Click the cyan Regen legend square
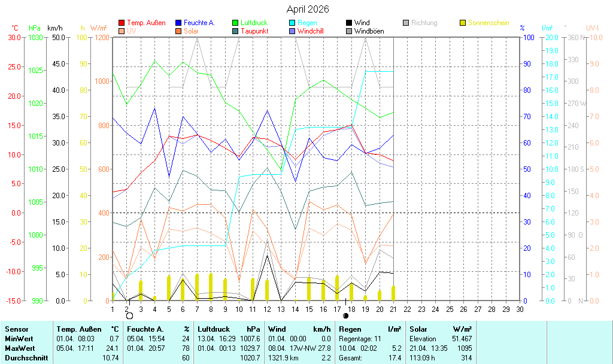The height and width of the screenshot is (364, 613). pyautogui.click(x=293, y=23)
